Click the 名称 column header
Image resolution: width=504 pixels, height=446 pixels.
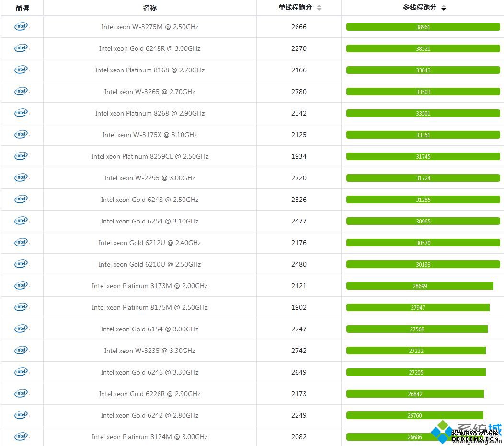(x=150, y=8)
